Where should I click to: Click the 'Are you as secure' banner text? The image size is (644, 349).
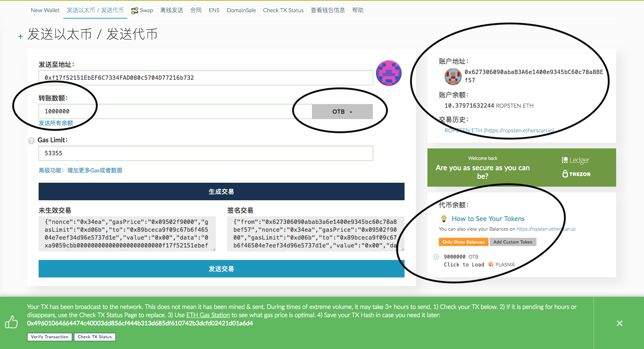pyautogui.click(x=482, y=172)
